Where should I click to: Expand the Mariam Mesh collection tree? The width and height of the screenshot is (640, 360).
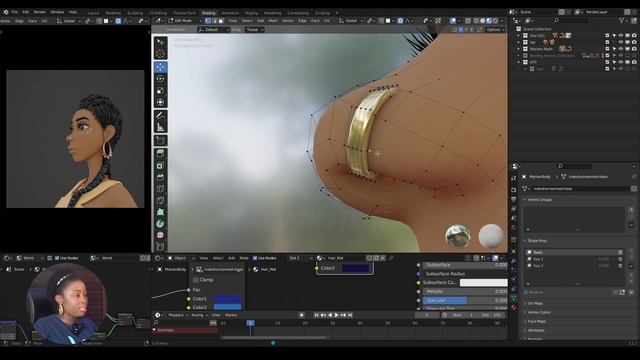519,49
